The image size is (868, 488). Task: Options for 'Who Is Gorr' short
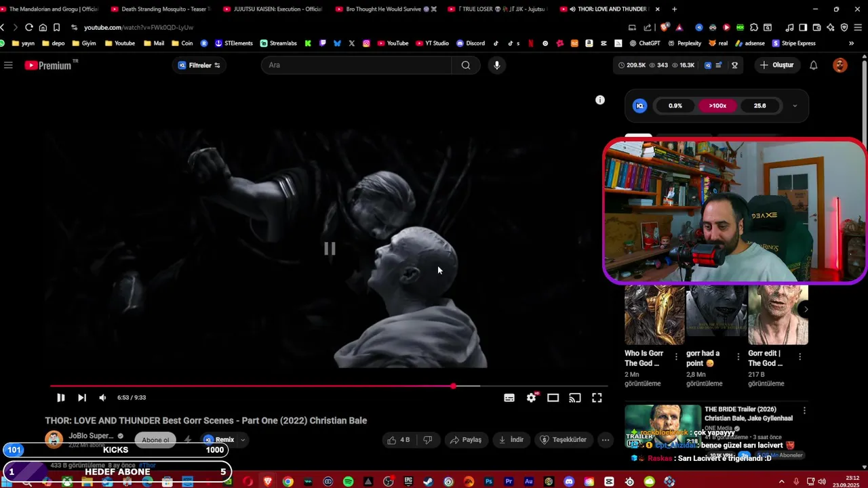coord(676,357)
